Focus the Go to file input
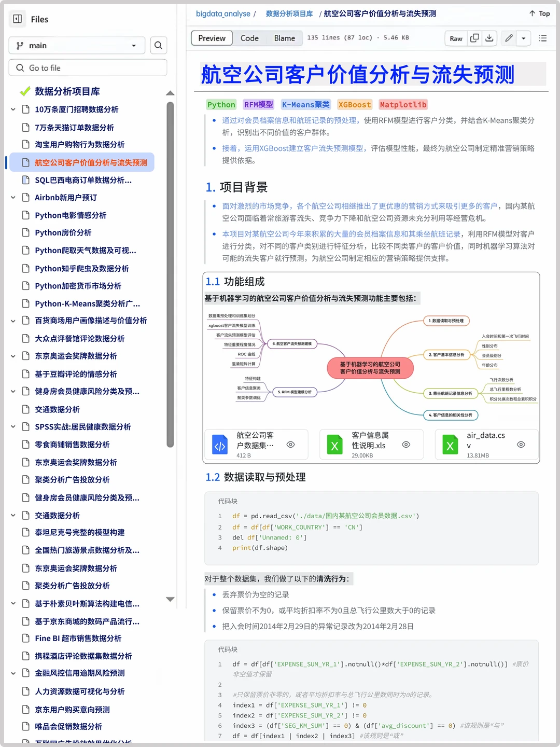Screen dimensions: 560x747 (x=88, y=68)
